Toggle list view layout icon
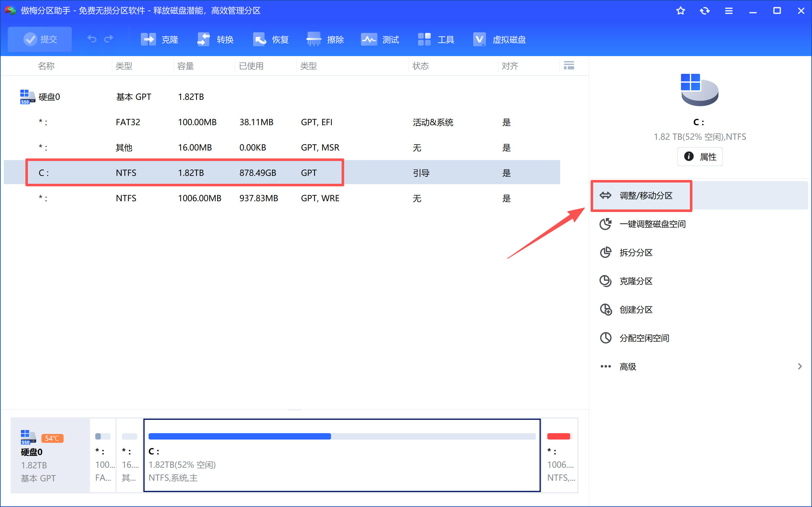812x507 pixels. pos(569,65)
